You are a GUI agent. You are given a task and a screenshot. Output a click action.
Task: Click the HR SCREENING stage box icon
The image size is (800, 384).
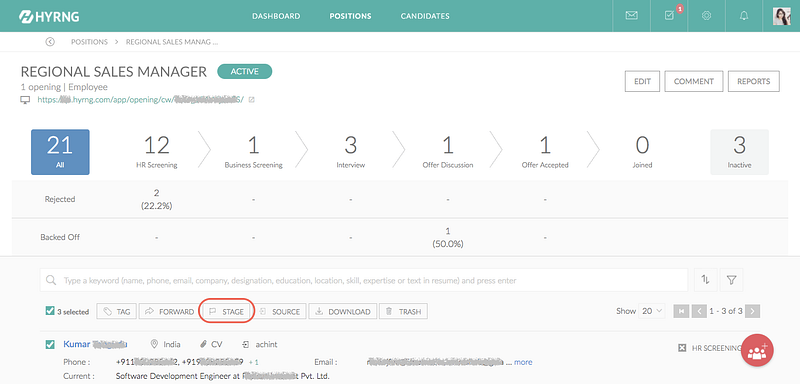[x=682, y=348]
